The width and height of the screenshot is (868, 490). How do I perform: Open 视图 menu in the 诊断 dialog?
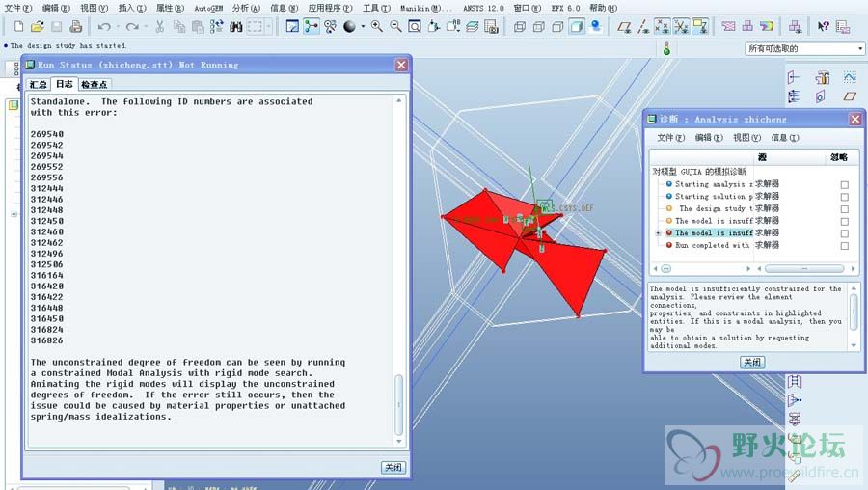click(x=747, y=137)
